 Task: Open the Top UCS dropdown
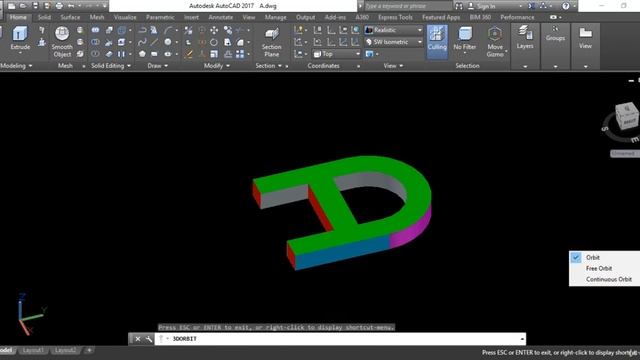[x=337, y=54]
